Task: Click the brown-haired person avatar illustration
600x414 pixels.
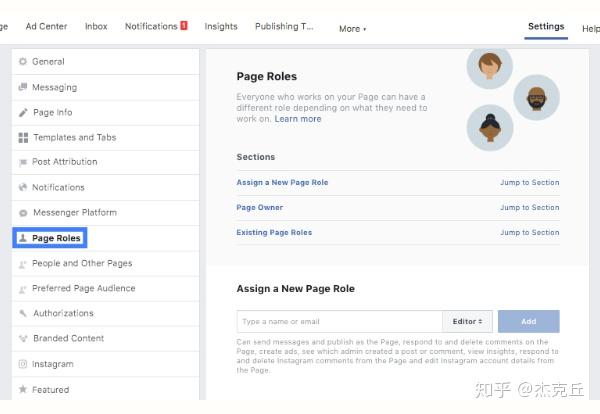Action: coord(489,66)
